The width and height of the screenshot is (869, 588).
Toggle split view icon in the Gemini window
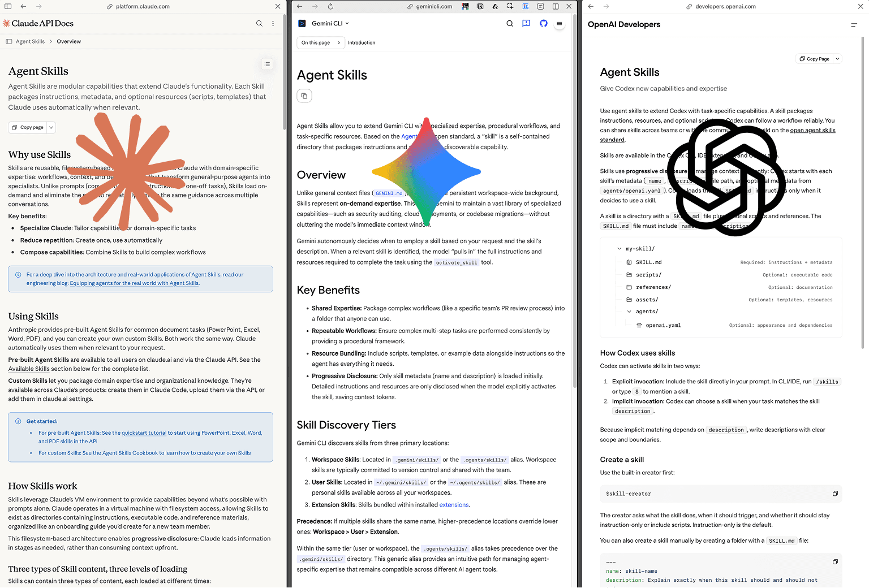tap(556, 6)
